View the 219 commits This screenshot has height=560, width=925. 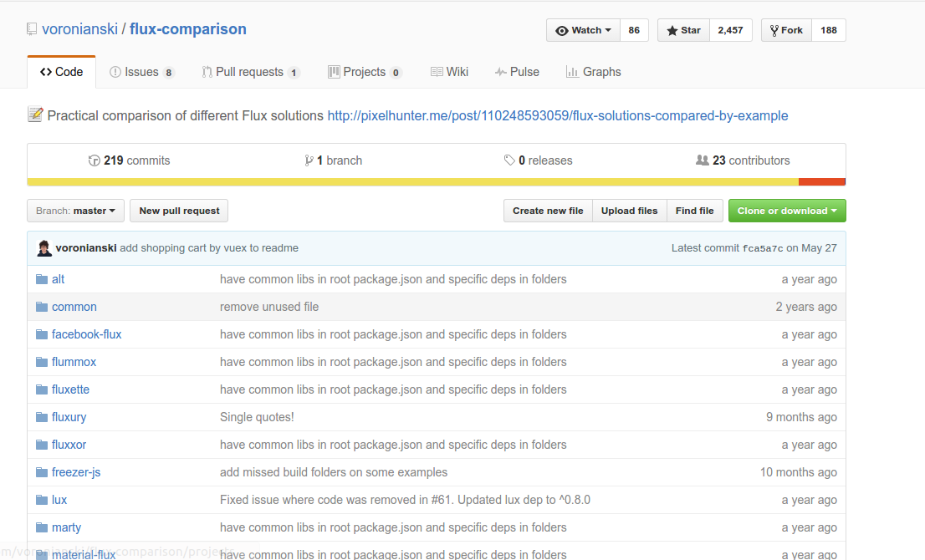[129, 160]
